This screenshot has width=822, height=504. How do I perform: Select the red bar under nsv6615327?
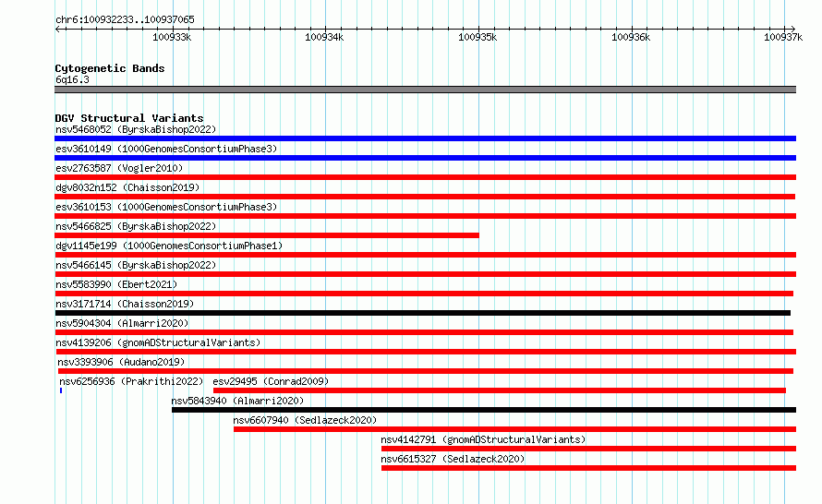pyautogui.click(x=588, y=468)
